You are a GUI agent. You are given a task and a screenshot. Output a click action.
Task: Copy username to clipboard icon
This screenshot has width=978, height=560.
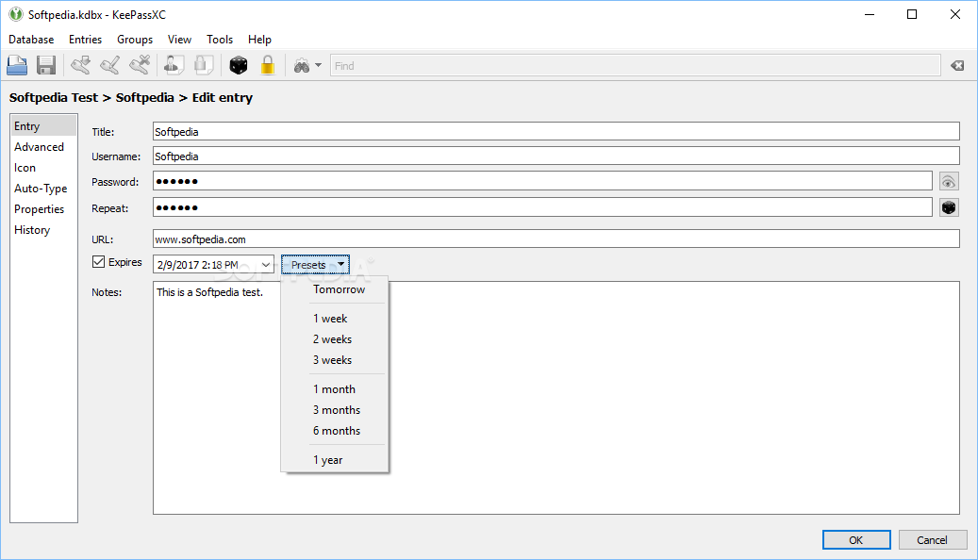click(174, 65)
